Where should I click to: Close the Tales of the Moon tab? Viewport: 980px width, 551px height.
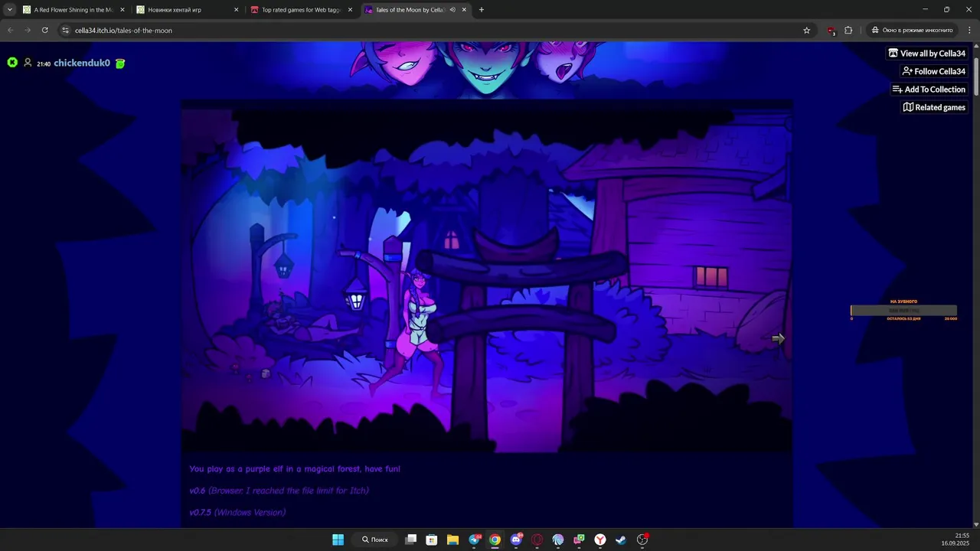pos(464,10)
